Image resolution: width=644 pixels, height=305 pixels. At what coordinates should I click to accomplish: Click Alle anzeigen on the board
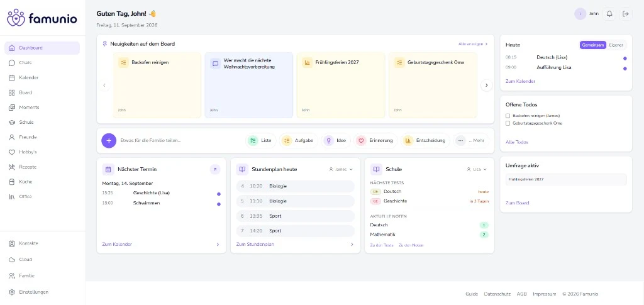point(473,44)
